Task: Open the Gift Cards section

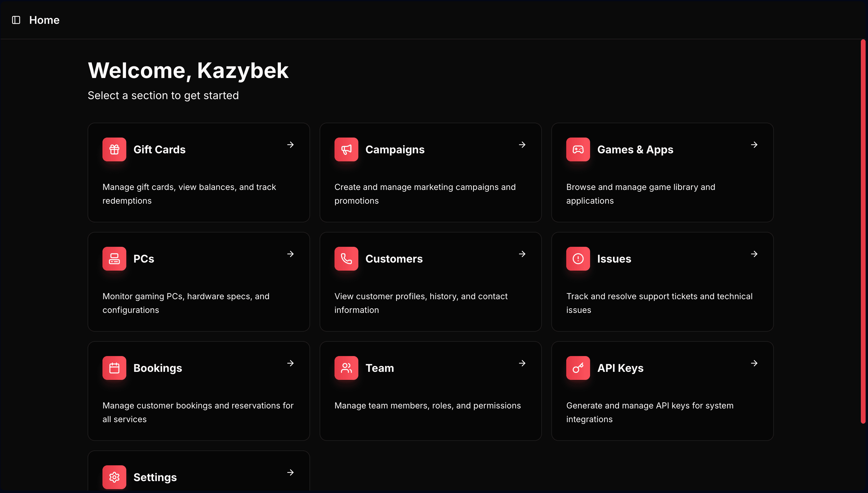Action: 199,172
